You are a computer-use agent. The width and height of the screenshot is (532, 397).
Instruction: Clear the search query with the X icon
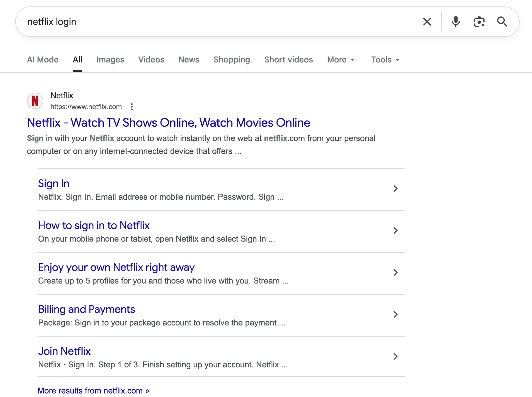point(427,21)
